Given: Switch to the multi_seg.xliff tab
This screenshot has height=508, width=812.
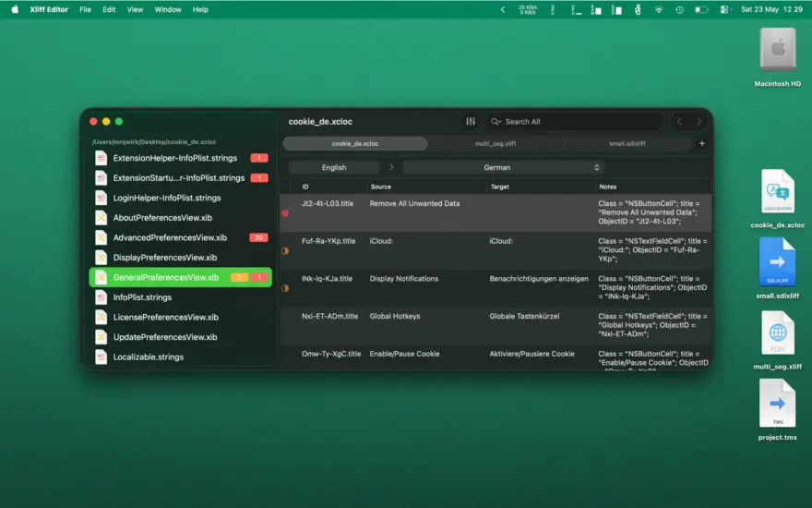Looking at the screenshot, I should 496,143.
